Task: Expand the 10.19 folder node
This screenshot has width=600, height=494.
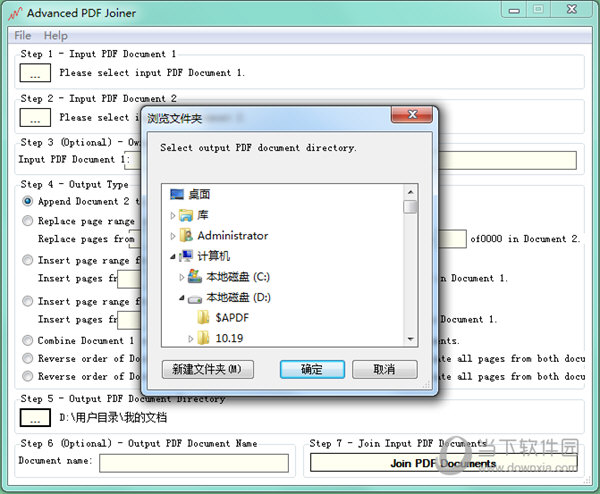Action: click(x=191, y=339)
